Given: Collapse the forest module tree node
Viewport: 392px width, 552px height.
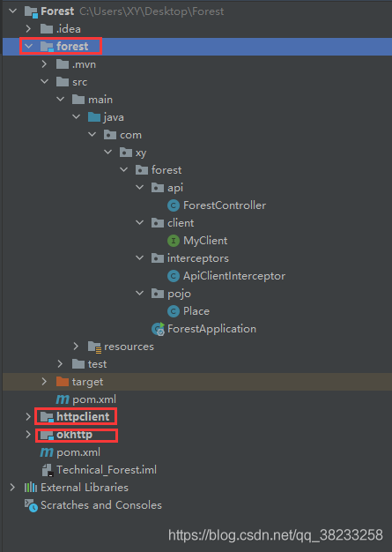Looking at the screenshot, I should click(28, 46).
